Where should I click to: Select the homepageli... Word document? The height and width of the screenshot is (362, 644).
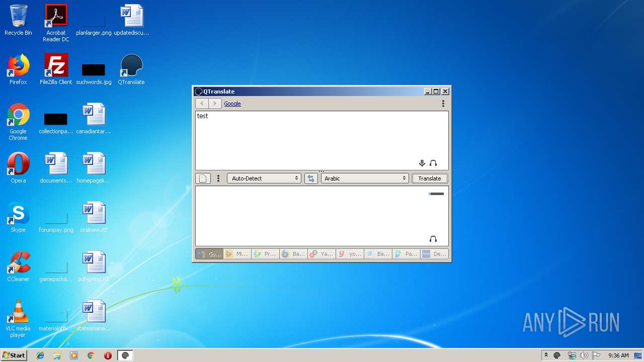pyautogui.click(x=94, y=168)
